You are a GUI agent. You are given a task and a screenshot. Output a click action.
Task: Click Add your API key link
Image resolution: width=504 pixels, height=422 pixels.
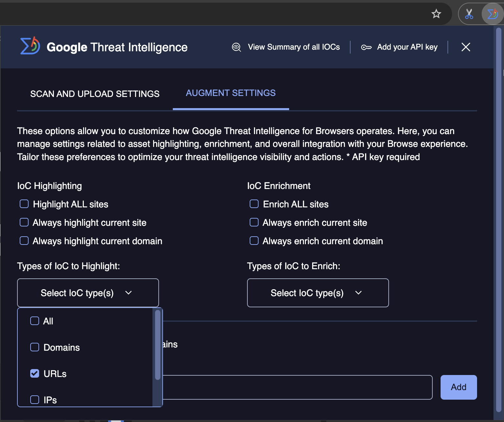pyautogui.click(x=407, y=47)
